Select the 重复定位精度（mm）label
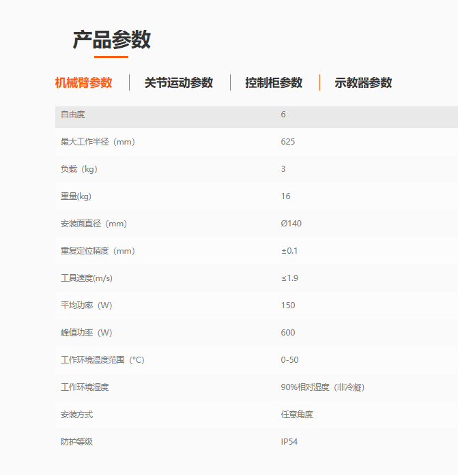Viewport: 458px width, 476px height. (x=98, y=251)
